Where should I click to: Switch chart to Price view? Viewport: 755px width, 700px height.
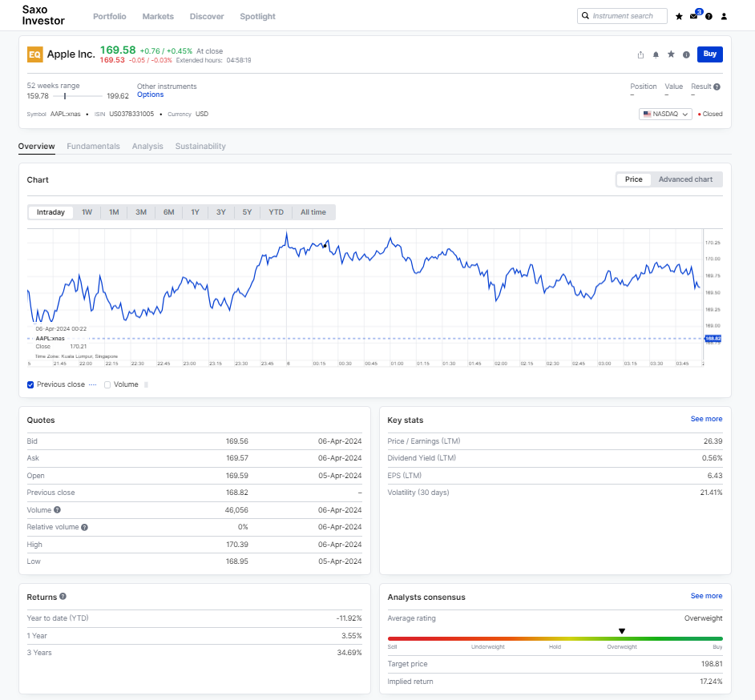[634, 179]
